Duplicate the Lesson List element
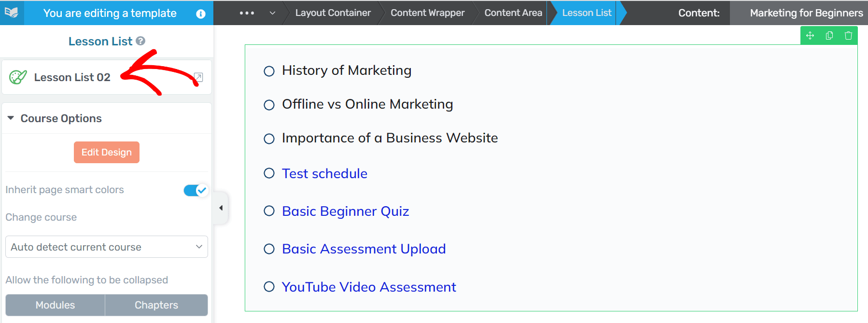 tap(829, 36)
